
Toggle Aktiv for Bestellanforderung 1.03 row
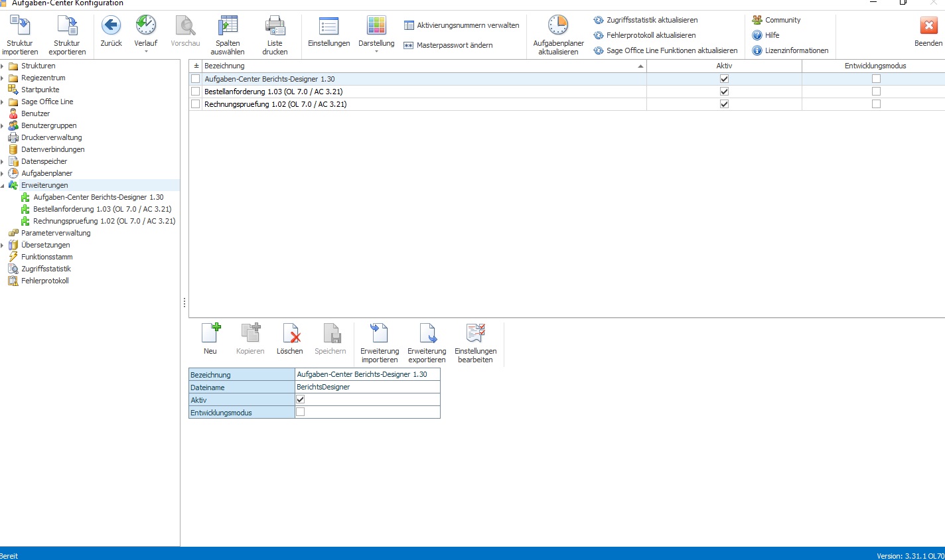pos(724,92)
